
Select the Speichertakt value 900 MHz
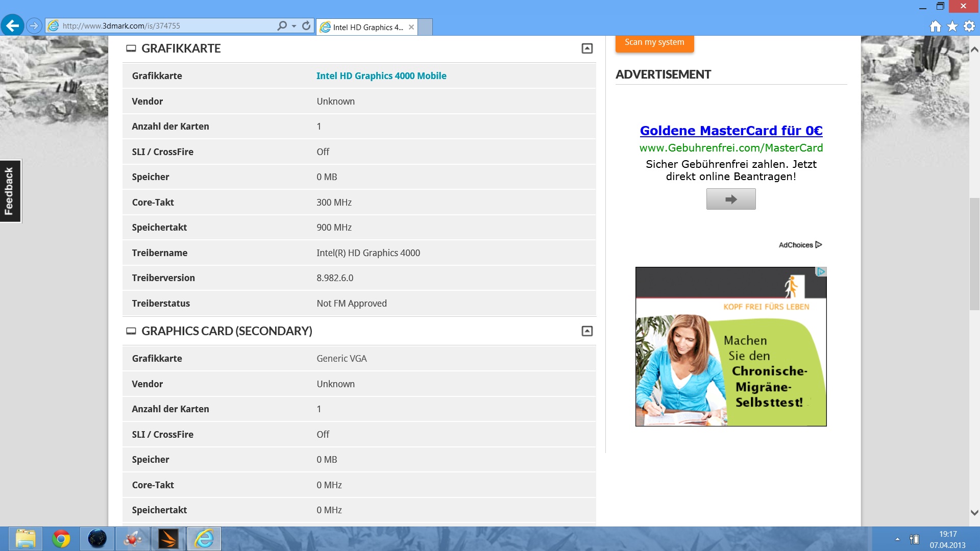[x=334, y=228]
